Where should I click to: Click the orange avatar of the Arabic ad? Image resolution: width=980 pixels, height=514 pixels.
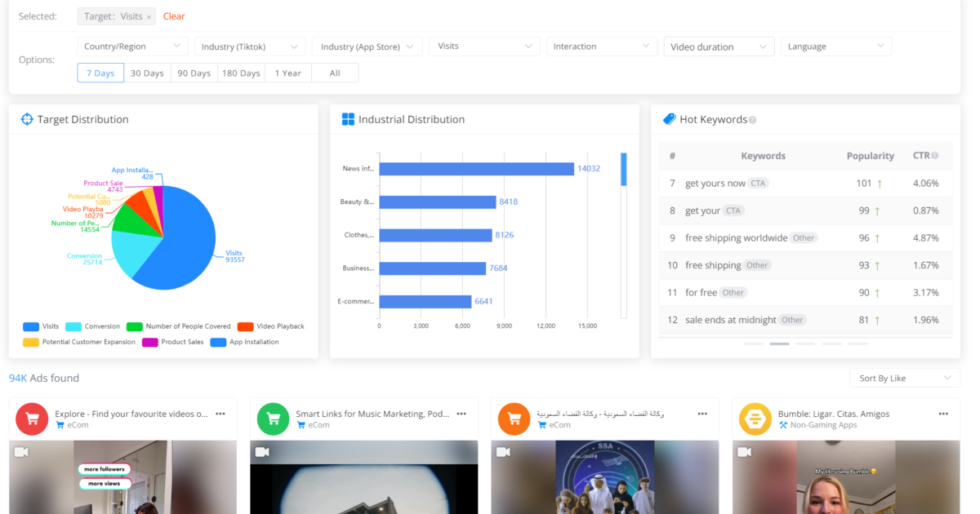514,419
